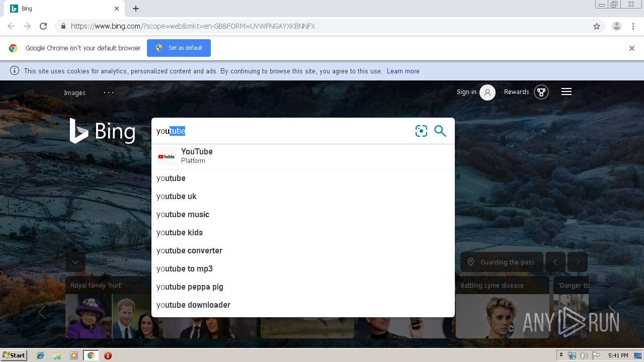Open the Bing hamburger menu

(x=567, y=92)
